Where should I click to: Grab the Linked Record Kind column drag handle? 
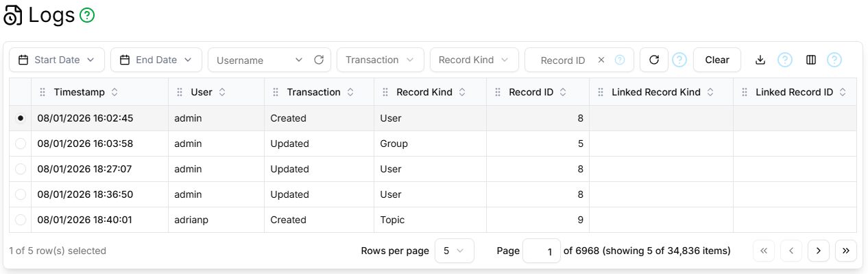tap(601, 92)
